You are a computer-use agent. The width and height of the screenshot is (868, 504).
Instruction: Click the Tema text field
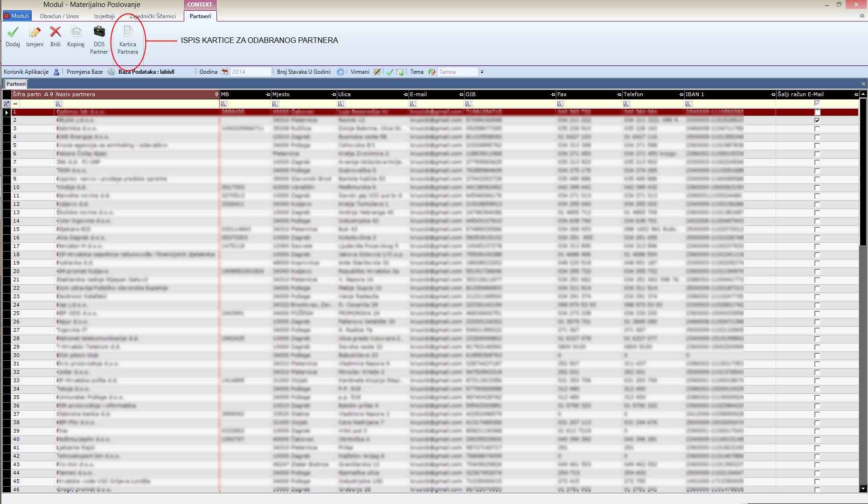point(457,72)
